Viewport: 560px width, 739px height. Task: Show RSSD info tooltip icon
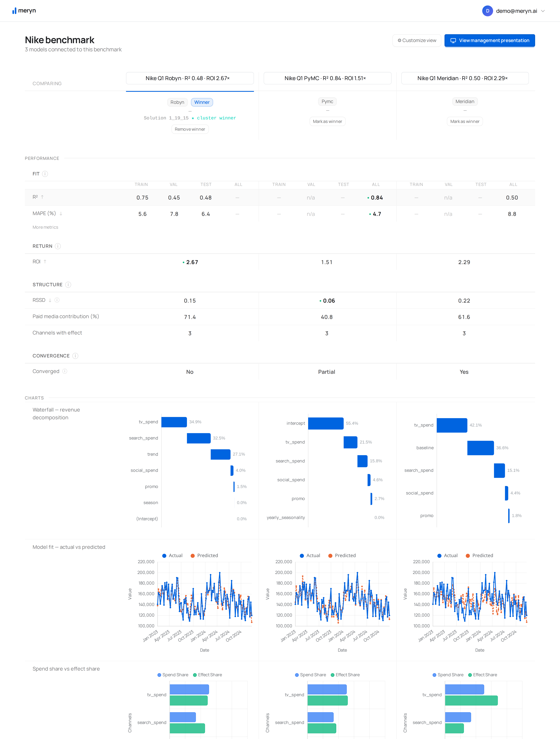[x=57, y=300]
